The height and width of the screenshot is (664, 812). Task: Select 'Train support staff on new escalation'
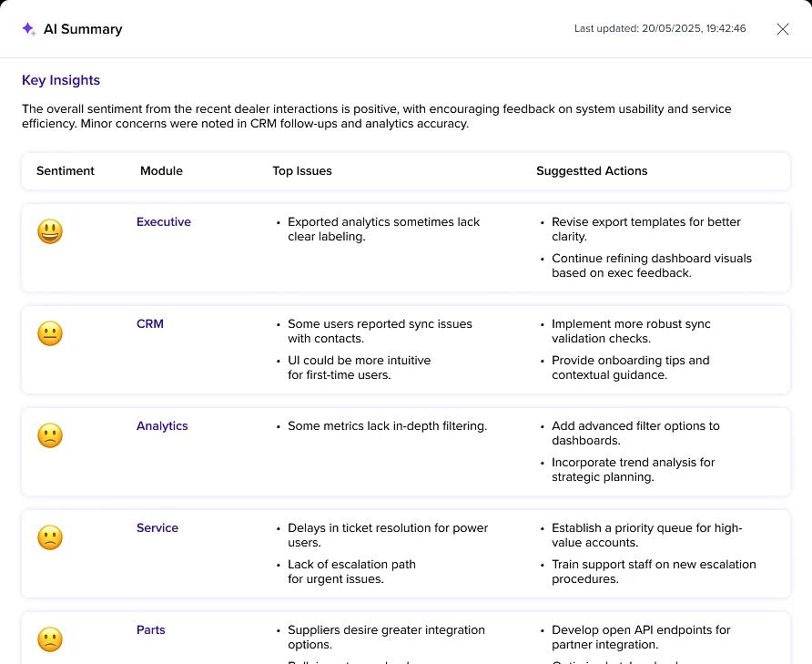(654, 572)
